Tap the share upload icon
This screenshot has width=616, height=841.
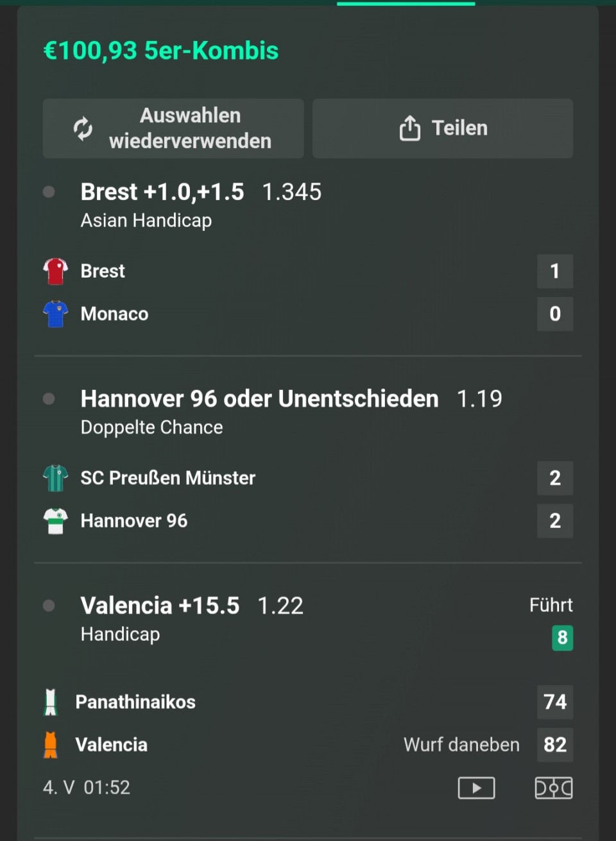tap(409, 128)
